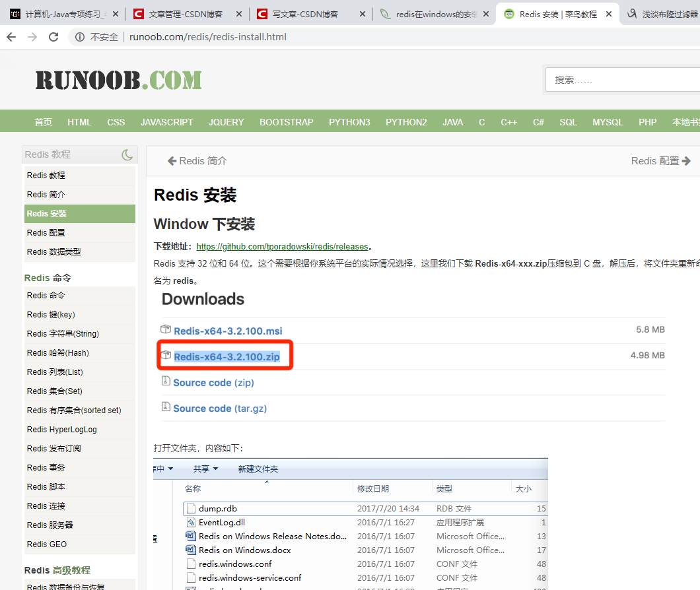Click file icon beside Source code (tar.gz)

166,407
